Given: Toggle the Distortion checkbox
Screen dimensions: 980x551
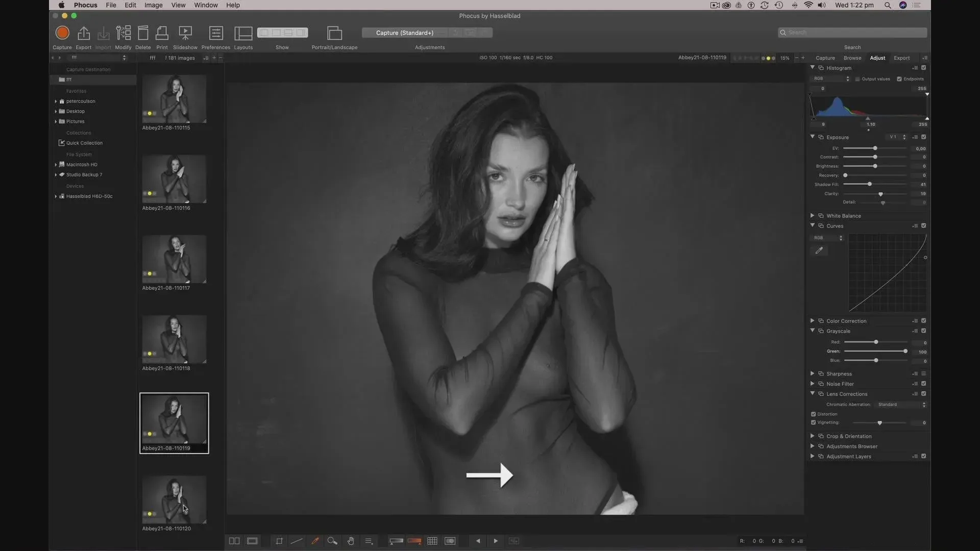Looking at the screenshot, I should click(x=813, y=414).
